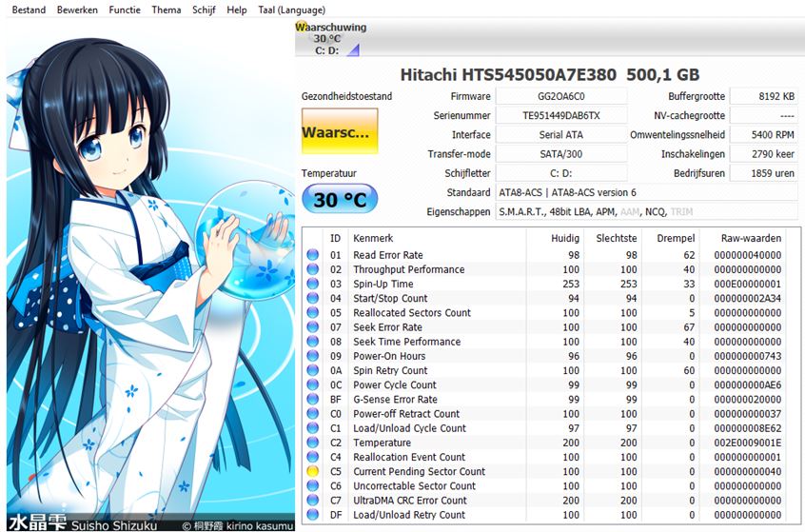Click the 30 °C temperature button

[x=340, y=199]
